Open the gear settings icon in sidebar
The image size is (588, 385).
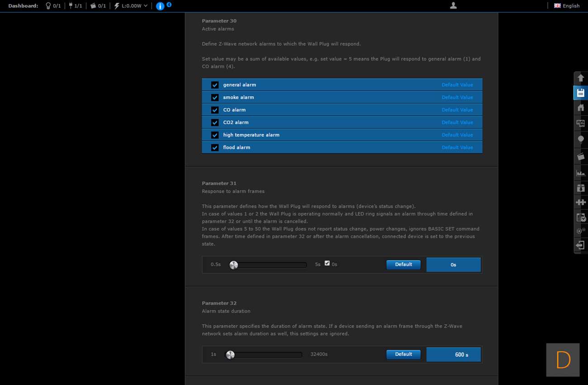(x=581, y=231)
